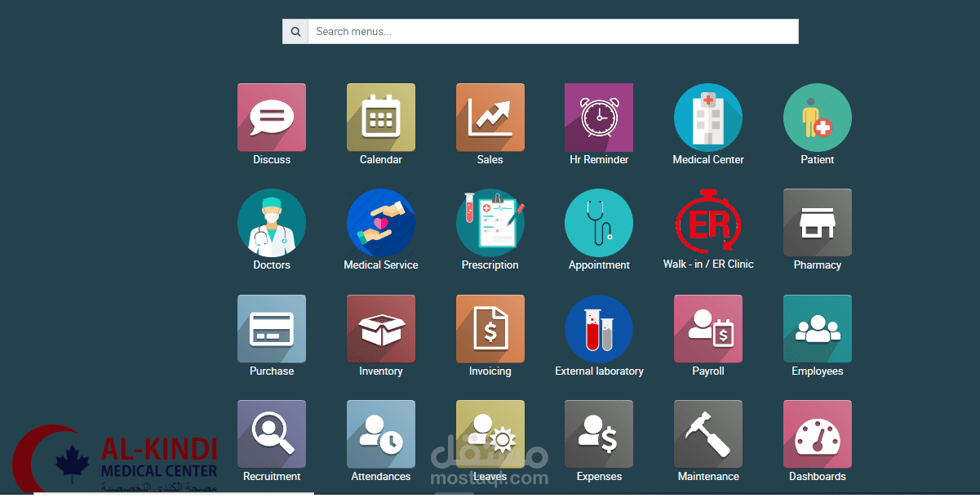Open the Prescription module
This screenshot has width=980, height=498.
coord(490,222)
